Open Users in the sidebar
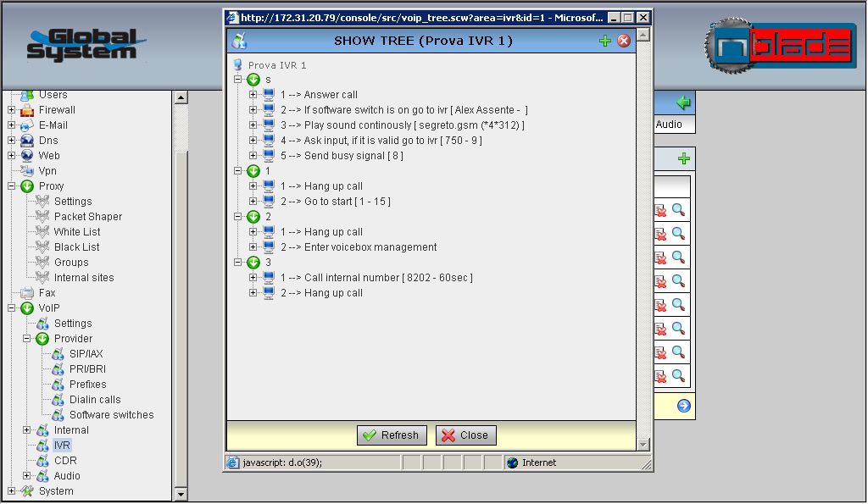The height and width of the screenshot is (504, 868). point(53,95)
